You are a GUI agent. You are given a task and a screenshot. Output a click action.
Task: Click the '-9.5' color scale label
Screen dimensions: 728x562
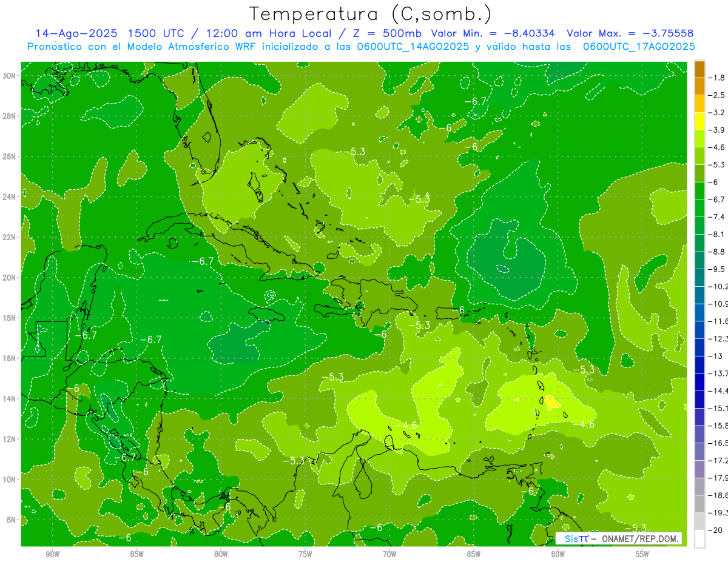717,269
